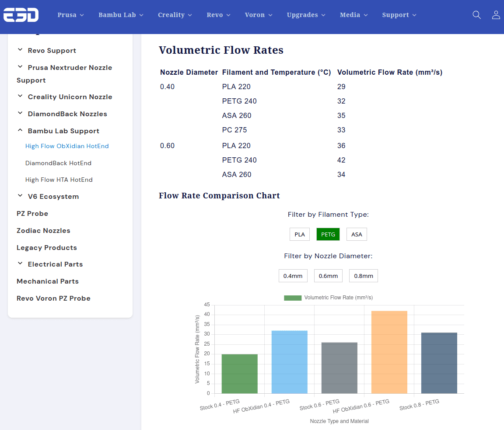
Task: Open the user account icon
Action: [x=496, y=15]
